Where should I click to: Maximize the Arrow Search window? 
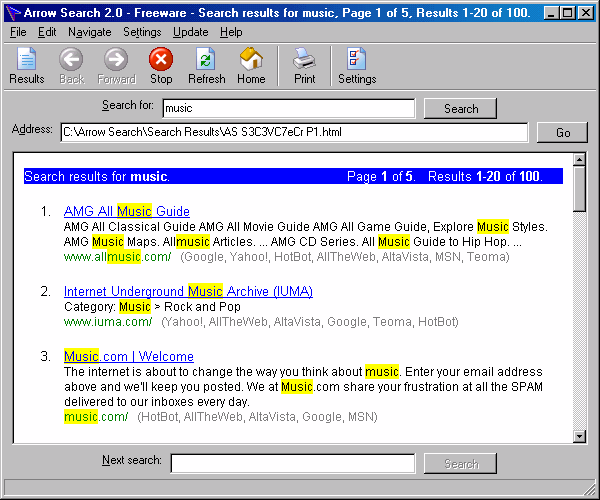coord(567,13)
